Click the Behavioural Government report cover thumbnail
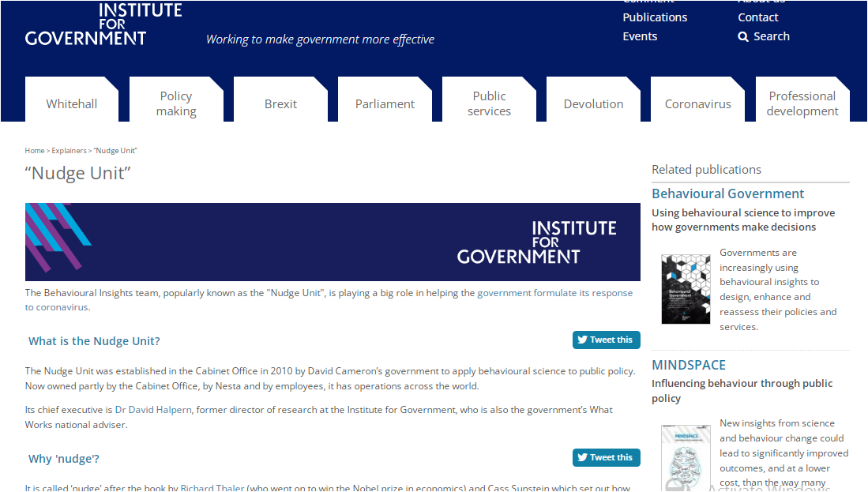Image resolution: width=868 pixels, height=492 pixels. tap(686, 289)
